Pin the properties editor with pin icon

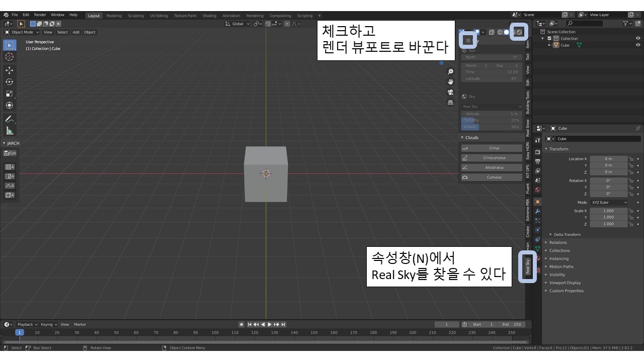(x=638, y=128)
